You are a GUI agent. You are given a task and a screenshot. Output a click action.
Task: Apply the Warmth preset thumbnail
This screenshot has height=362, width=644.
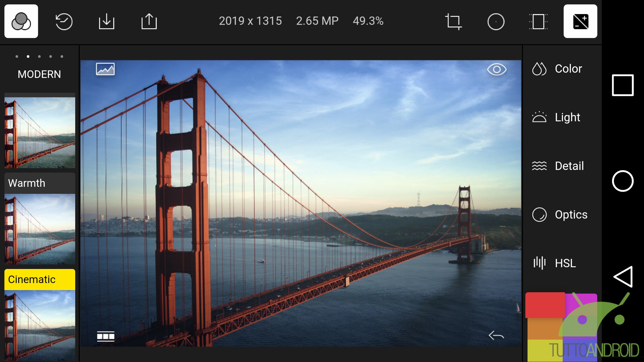pos(40,229)
